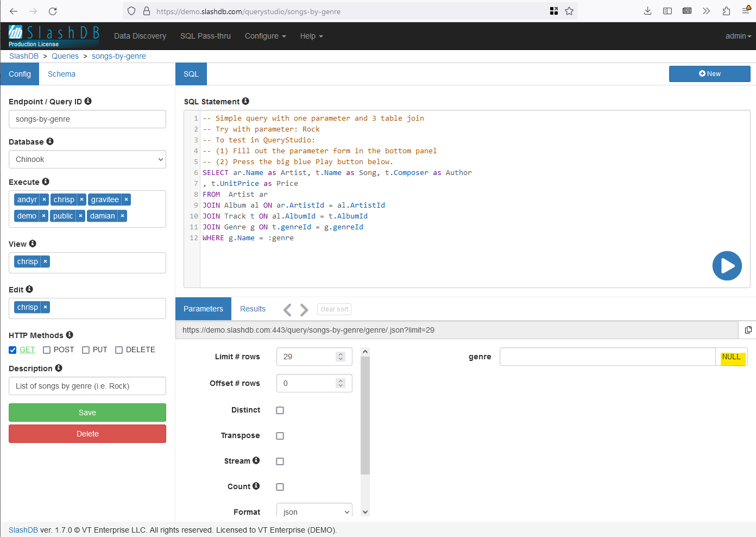The width and height of the screenshot is (756, 537).
Task: Expand the Configure menu
Action: pos(265,36)
